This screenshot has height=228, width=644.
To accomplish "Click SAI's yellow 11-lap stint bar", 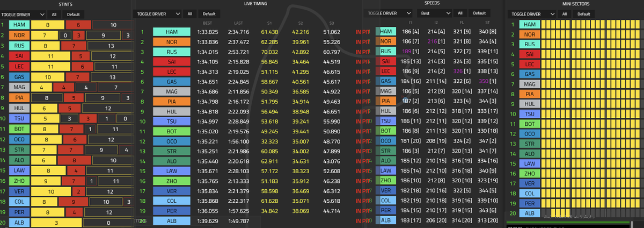I will (x=50, y=56).
